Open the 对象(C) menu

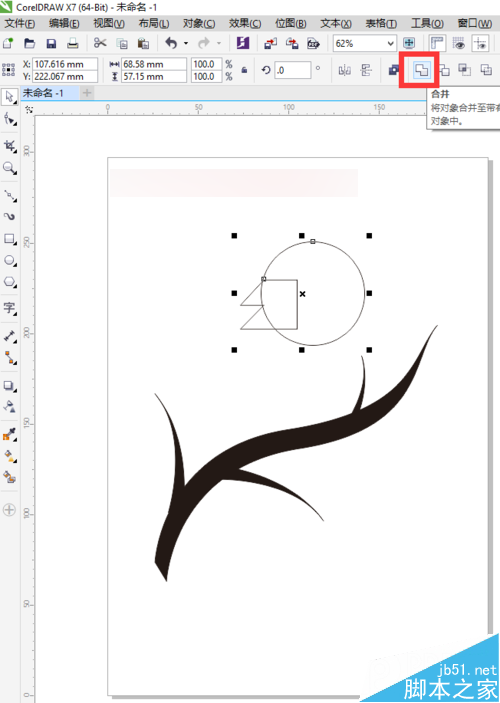tap(199, 23)
